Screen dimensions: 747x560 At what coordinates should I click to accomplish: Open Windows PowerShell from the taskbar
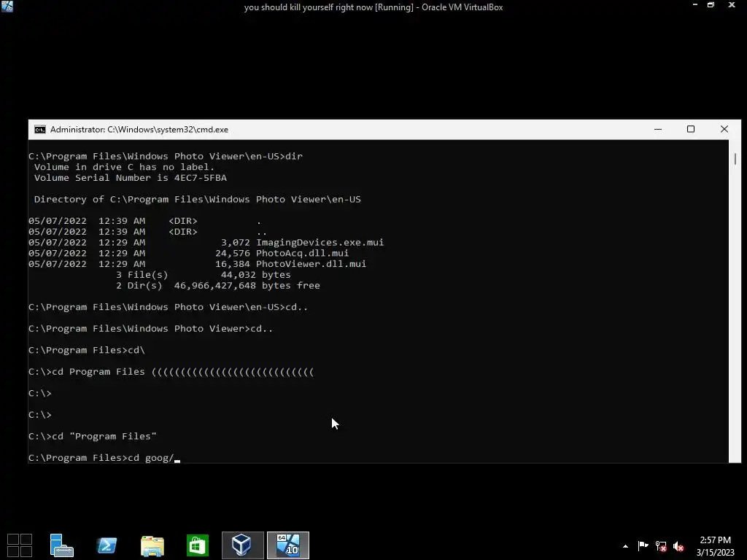coord(107,545)
